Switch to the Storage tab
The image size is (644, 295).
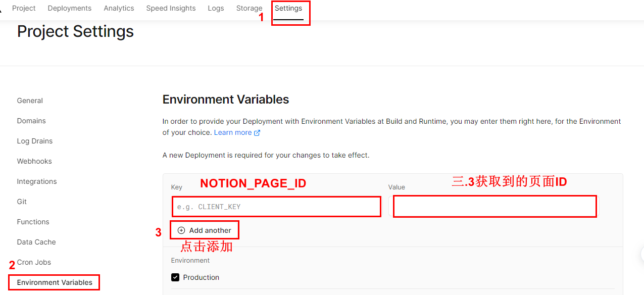(x=249, y=8)
